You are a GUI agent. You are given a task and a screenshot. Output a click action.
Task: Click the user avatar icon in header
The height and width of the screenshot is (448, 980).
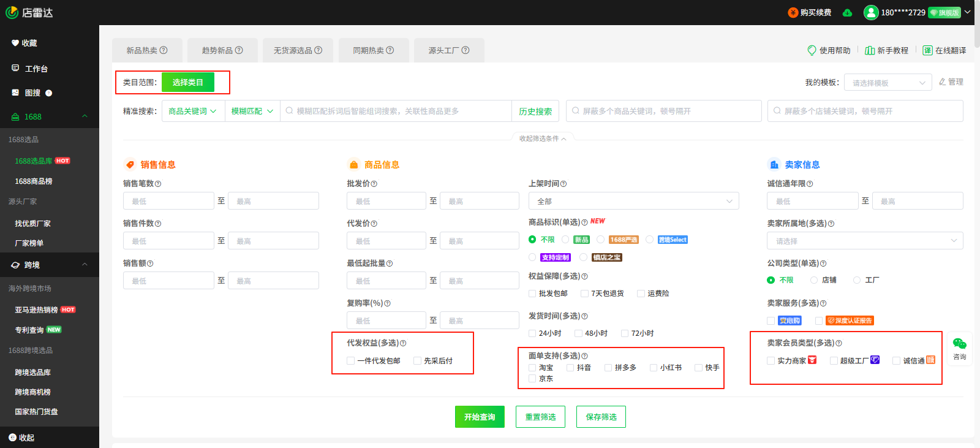point(871,12)
